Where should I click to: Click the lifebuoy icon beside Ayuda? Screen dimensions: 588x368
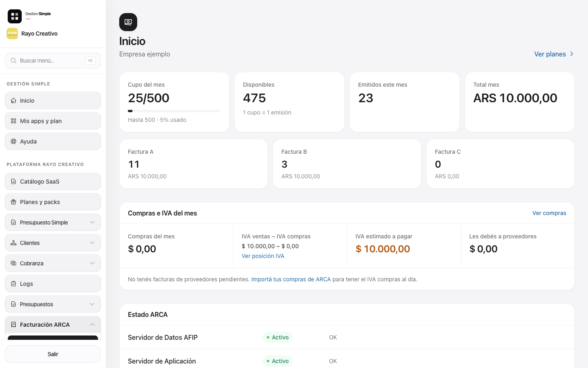pos(13,141)
